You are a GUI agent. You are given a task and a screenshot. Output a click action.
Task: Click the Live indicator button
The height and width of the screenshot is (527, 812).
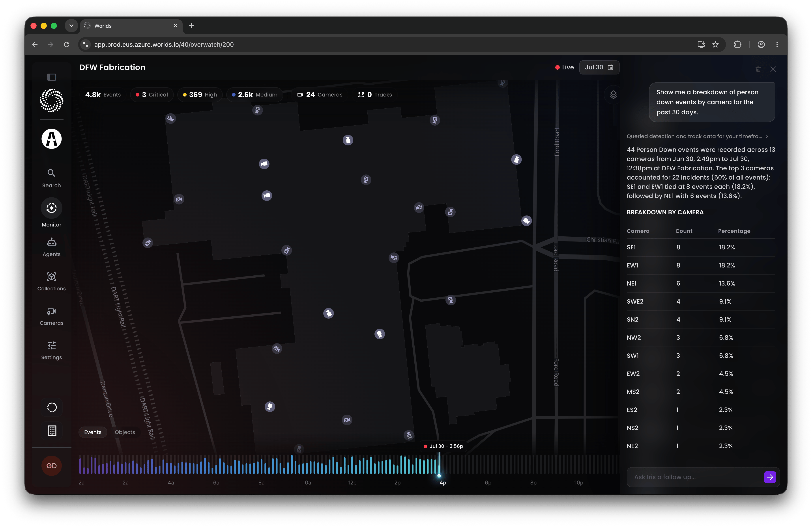tap(564, 67)
